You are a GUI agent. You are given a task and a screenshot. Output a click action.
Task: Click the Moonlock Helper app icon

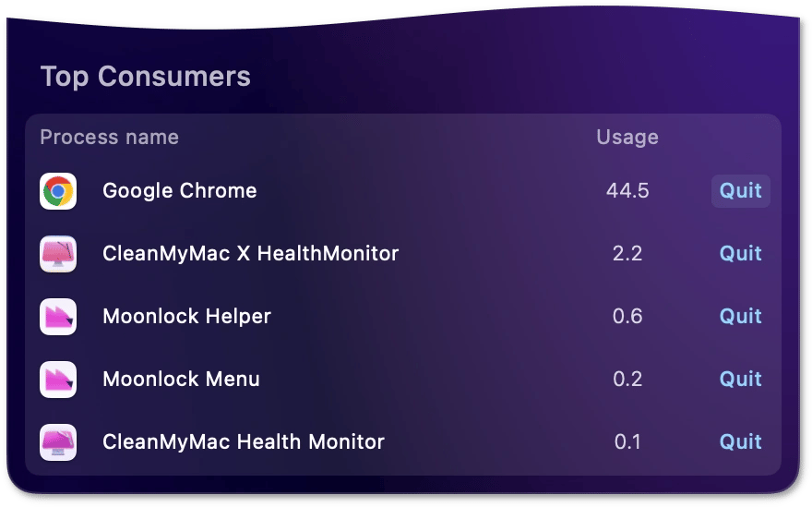tap(58, 317)
